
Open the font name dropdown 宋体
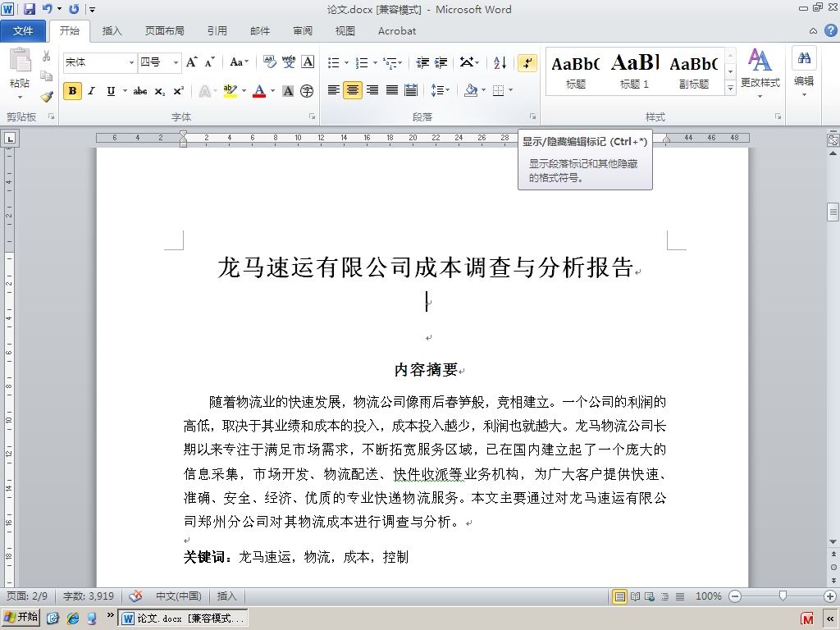point(131,62)
